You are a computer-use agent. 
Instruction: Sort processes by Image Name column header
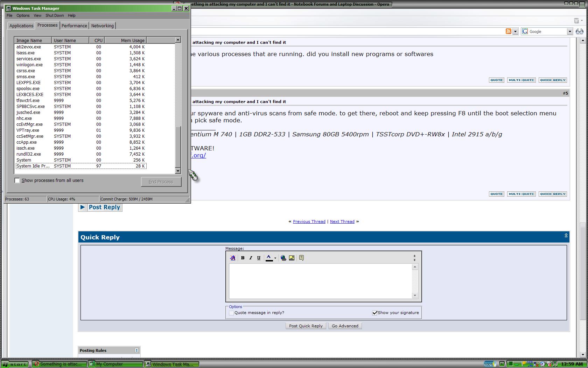pos(33,40)
